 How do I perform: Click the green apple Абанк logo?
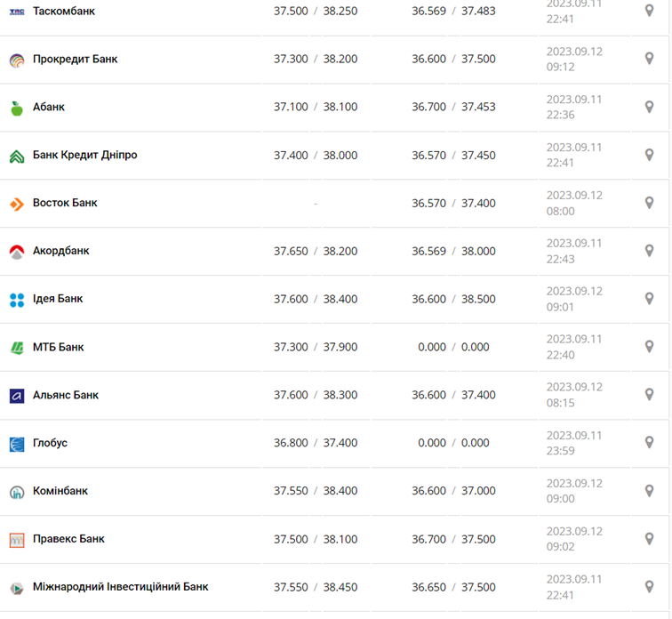coord(16,108)
